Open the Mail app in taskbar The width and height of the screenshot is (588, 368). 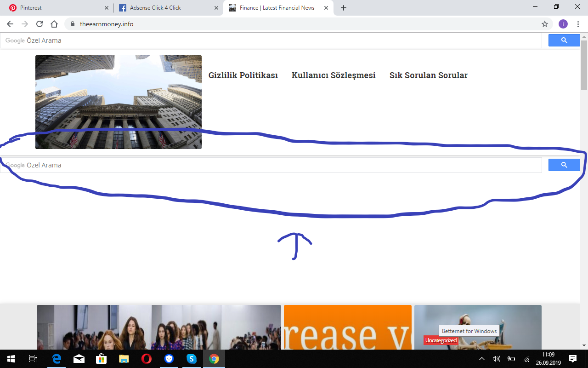79,359
